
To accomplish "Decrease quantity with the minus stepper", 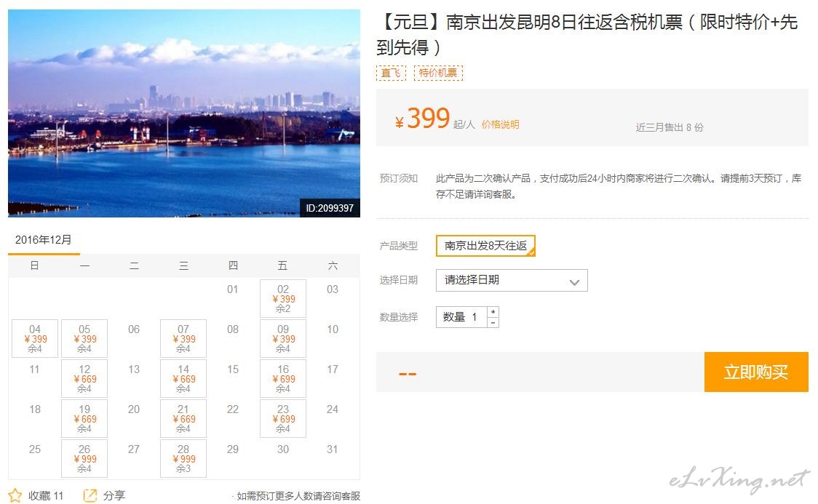I will coord(493,323).
